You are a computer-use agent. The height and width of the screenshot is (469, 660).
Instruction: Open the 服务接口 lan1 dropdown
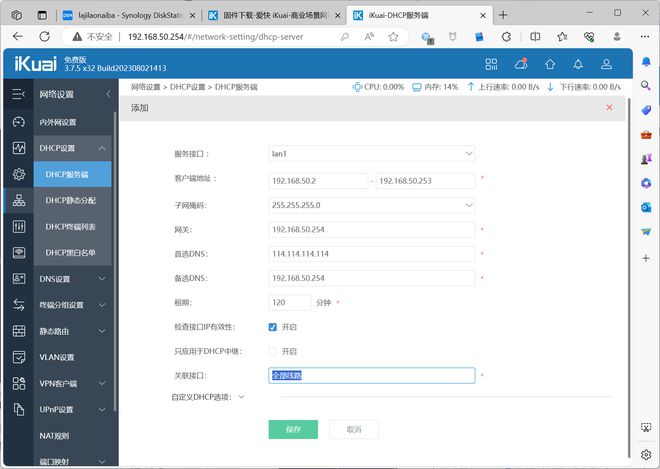(x=372, y=154)
